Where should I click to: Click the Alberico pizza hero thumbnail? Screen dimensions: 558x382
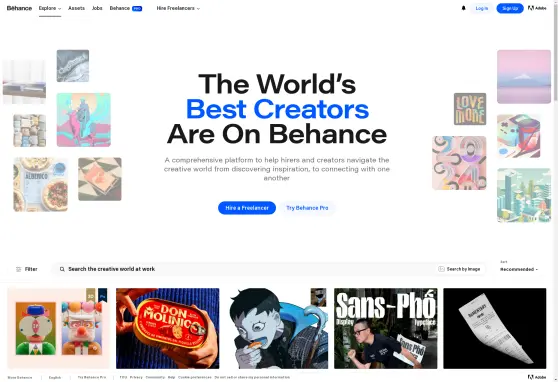pyautogui.click(x=41, y=184)
